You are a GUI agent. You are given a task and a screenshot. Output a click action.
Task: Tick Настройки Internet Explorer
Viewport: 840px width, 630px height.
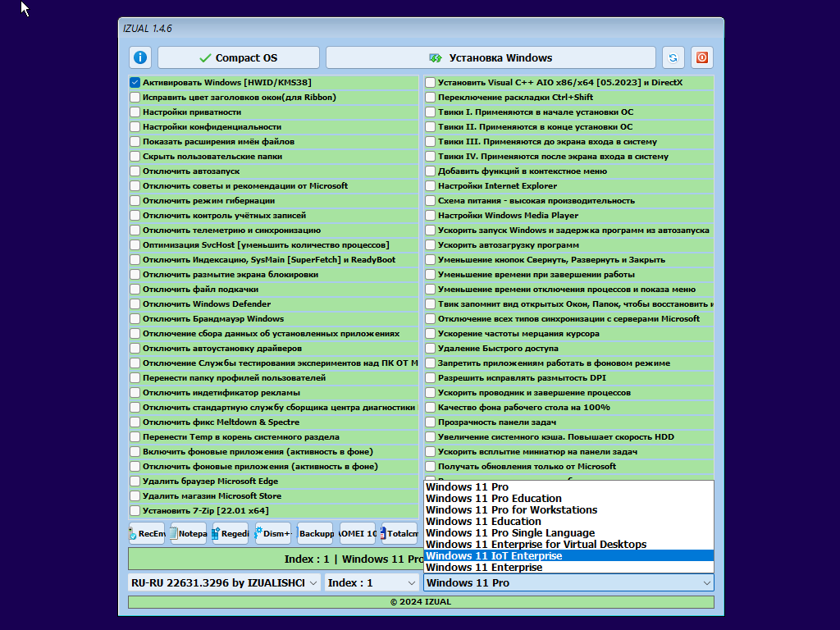pos(430,186)
